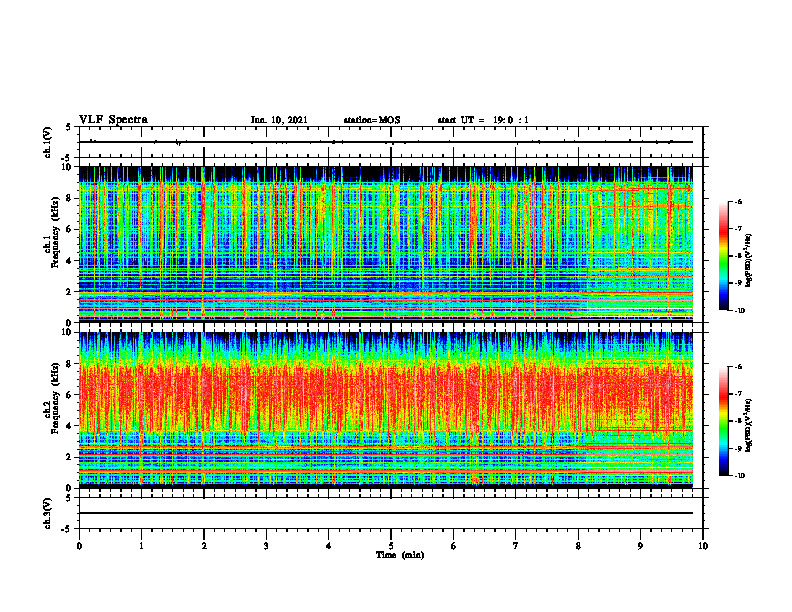The image size is (792, 612).
Task: Click the "ch.3(V)" waveform axis label
Action: [x=47, y=513]
